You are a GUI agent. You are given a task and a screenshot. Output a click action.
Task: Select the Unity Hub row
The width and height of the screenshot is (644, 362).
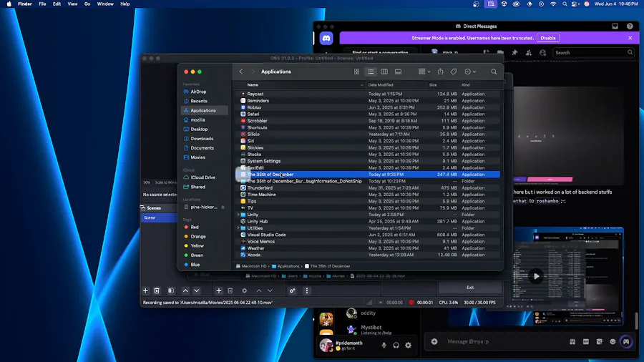(368, 221)
